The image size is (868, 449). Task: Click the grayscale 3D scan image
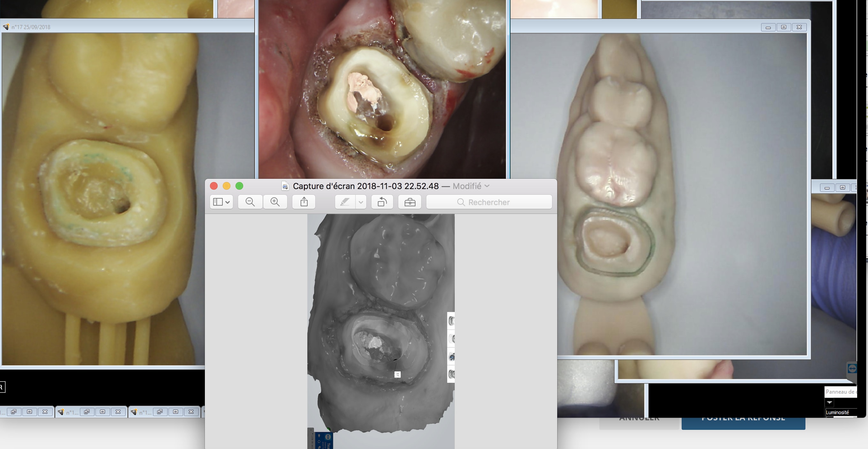(x=381, y=320)
